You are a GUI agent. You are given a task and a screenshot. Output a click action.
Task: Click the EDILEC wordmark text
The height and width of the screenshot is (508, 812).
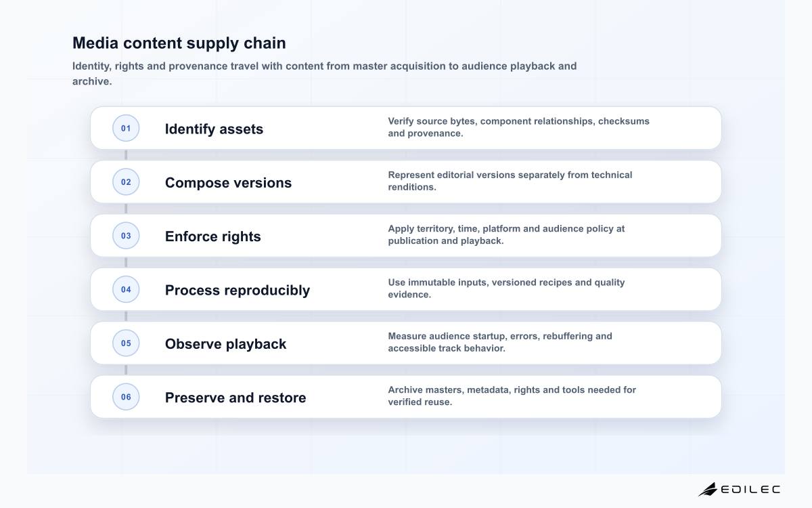[750, 489]
